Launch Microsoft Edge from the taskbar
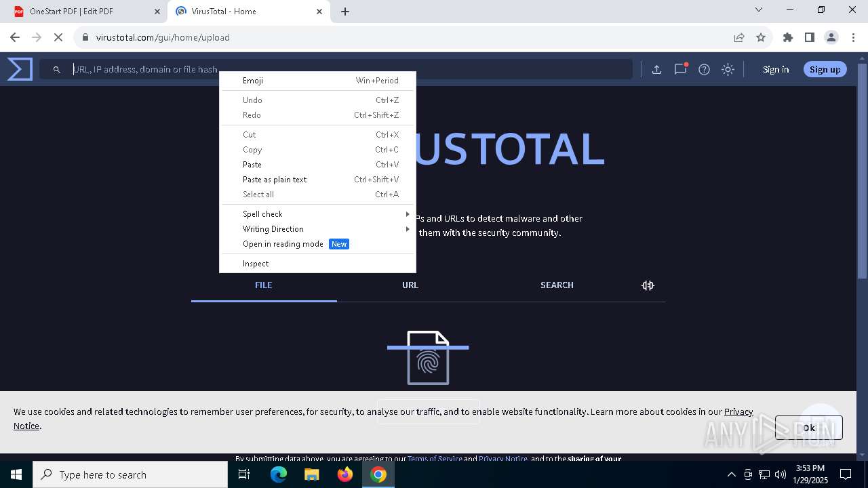868x488 pixels. point(279,474)
